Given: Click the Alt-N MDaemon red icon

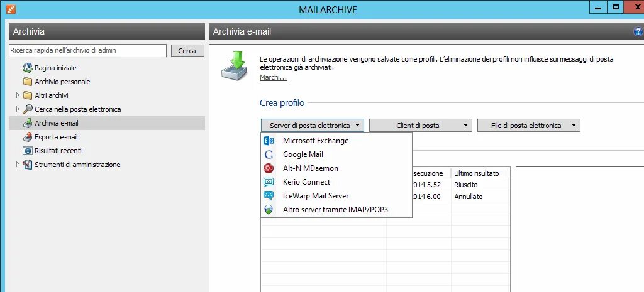Looking at the screenshot, I should coord(268,168).
